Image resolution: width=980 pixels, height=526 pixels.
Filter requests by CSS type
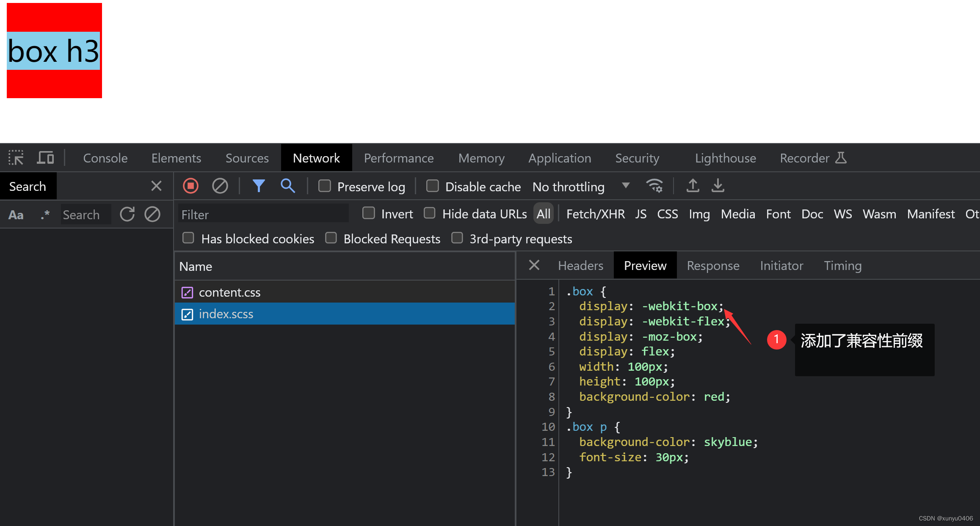pyautogui.click(x=667, y=214)
